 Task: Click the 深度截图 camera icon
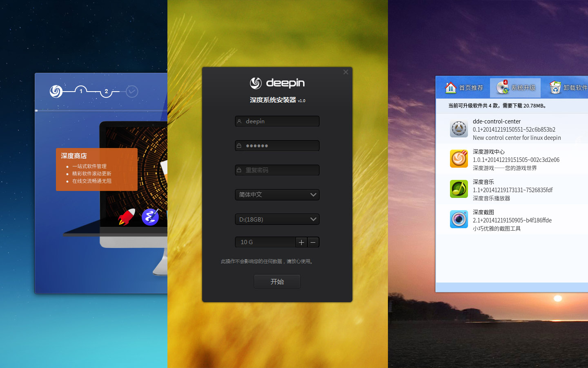[x=459, y=219]
